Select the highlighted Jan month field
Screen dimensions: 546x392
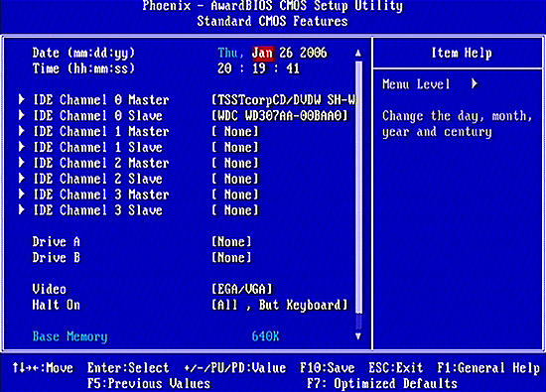click(262, 53)
